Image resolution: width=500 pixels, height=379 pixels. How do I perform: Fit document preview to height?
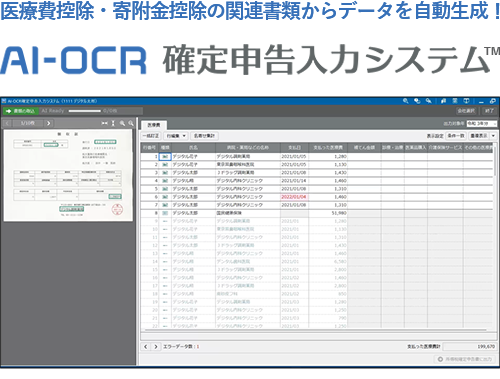113,123
